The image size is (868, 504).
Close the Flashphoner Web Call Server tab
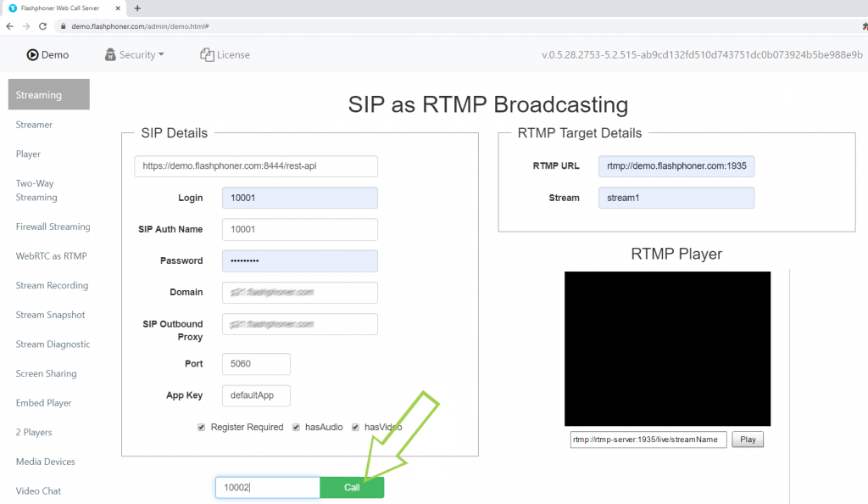(118, 8)
